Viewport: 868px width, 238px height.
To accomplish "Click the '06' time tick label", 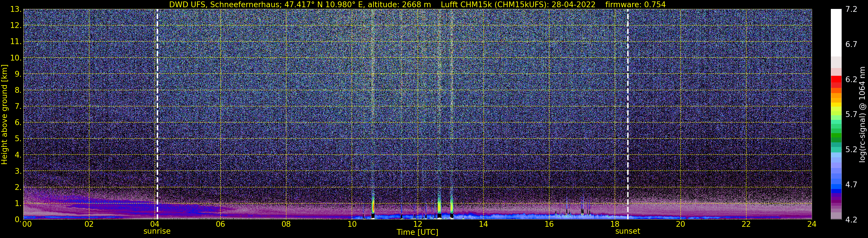I will [220, 224].
